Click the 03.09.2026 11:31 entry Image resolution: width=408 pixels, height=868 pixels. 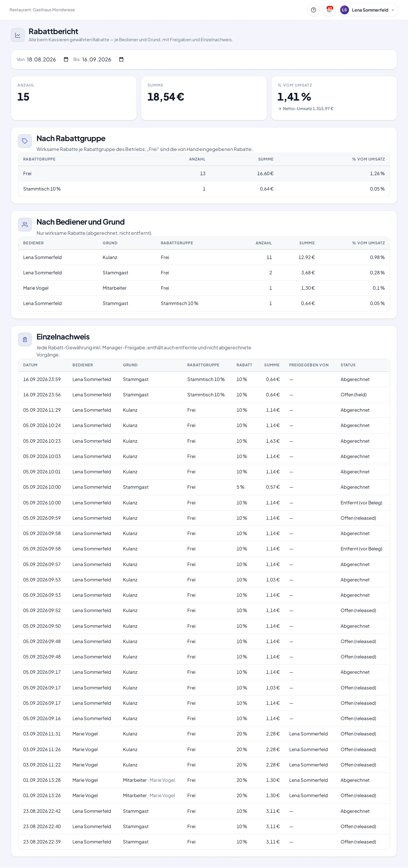pos(204,734)
